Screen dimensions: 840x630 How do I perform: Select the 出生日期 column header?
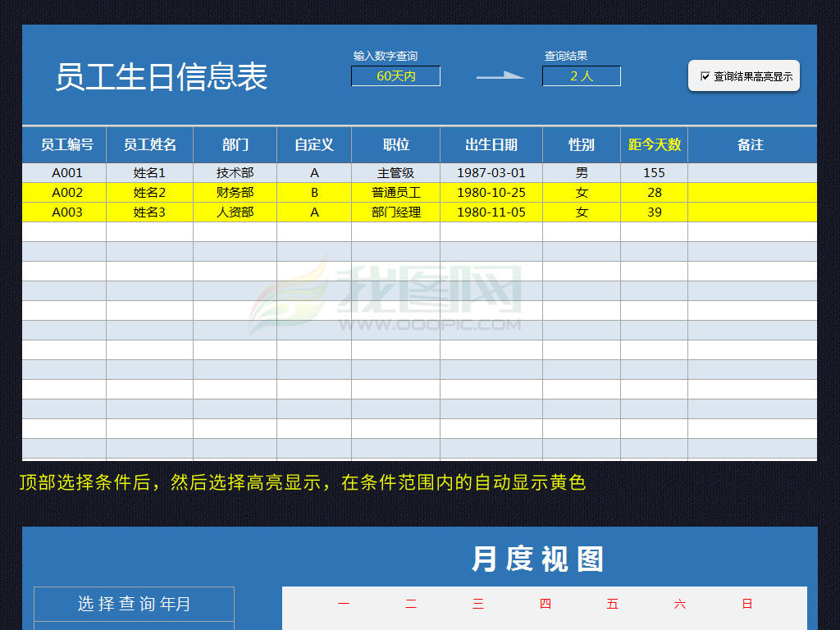pos(491,144)
